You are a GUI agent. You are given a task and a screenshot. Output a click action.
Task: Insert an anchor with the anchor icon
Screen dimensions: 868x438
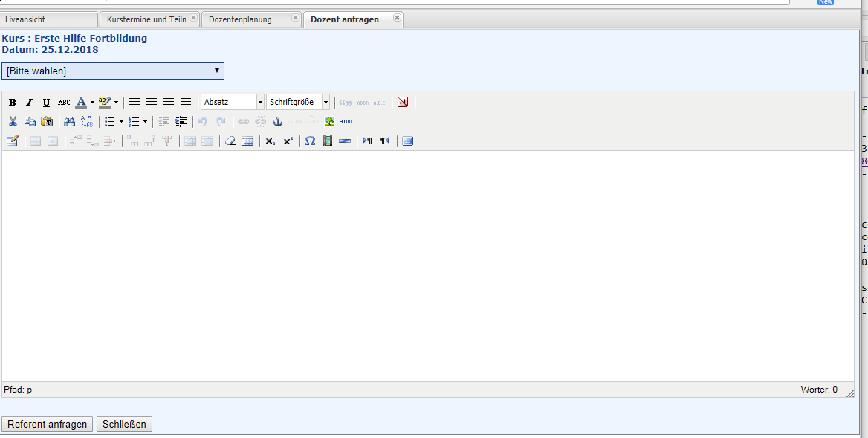[x=278, y=122]
